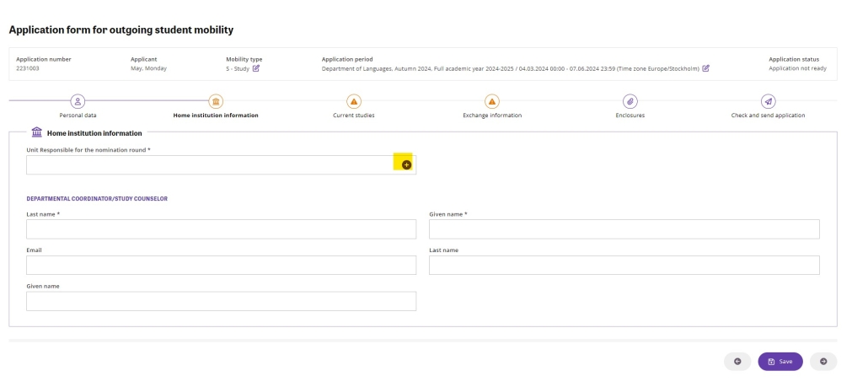The width and height of the screenshot is (868, 387).
Task: Click the optional Last name field below Given name
Action: 624,266
